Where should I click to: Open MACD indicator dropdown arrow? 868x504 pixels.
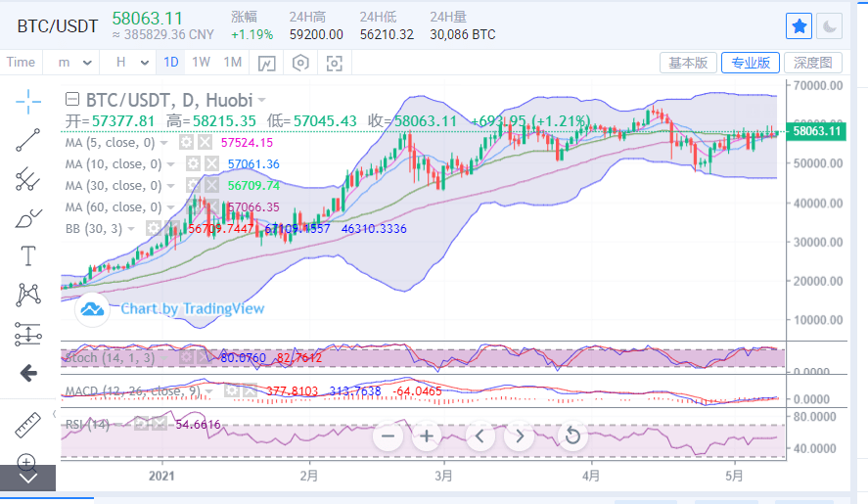[x=208, y=392]
